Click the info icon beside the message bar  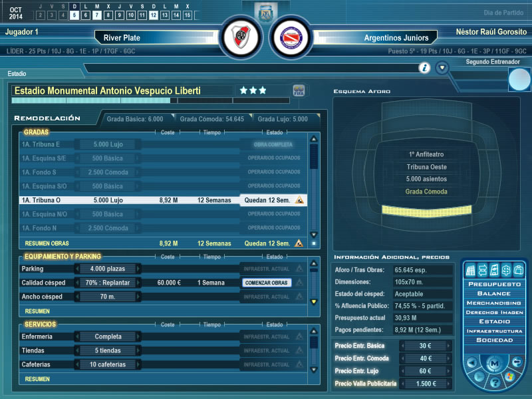tap(424, 68)
